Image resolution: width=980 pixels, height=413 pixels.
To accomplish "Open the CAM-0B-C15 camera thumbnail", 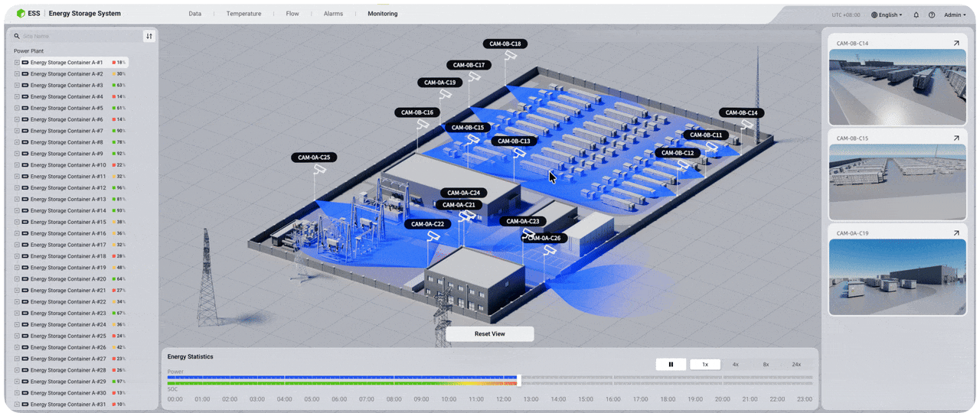I will tap(897, 182).
